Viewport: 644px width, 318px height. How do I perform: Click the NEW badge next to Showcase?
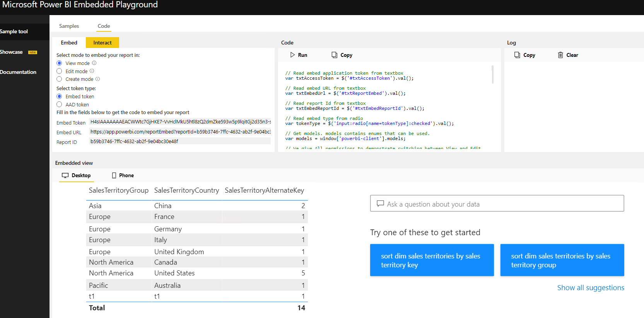33,52
